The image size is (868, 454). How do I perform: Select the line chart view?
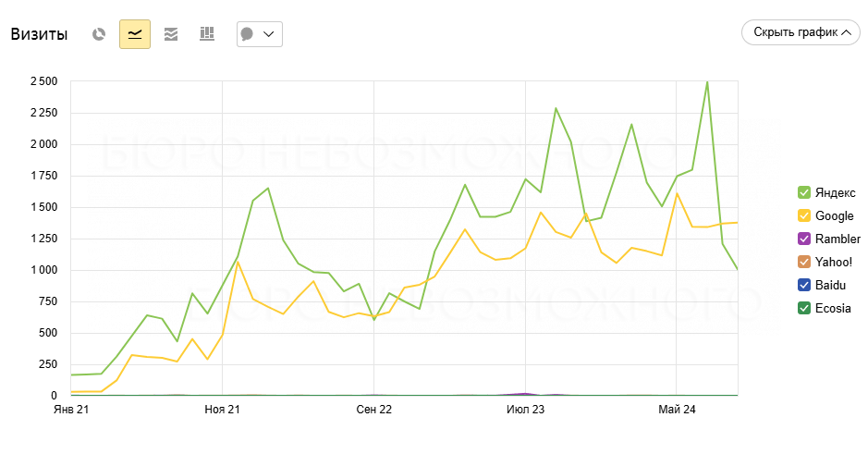[135, 34]
